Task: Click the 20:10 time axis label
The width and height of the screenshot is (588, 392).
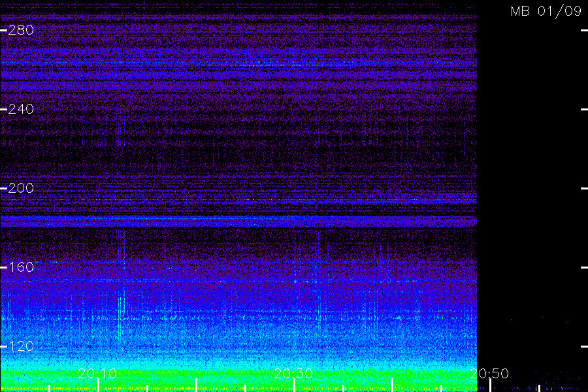Action: click(x=97, y=374)
